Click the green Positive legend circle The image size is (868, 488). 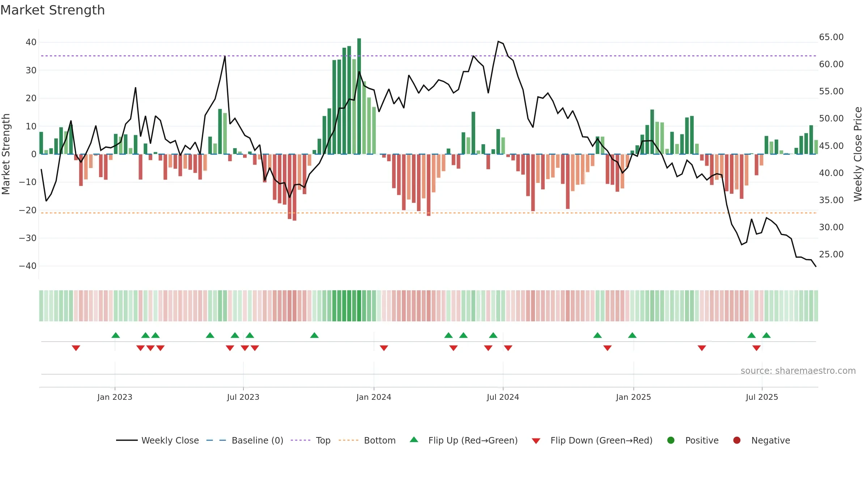(x=671, y=440)
